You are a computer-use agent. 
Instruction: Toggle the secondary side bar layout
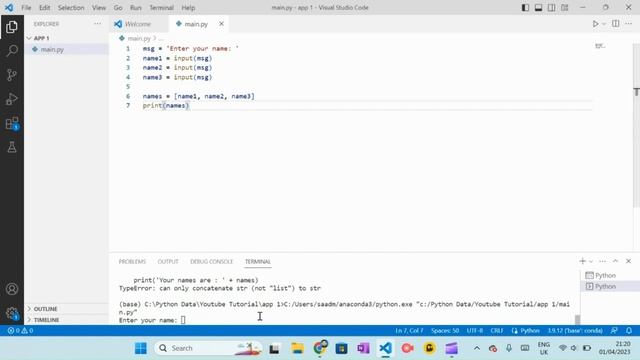[551, 8]
